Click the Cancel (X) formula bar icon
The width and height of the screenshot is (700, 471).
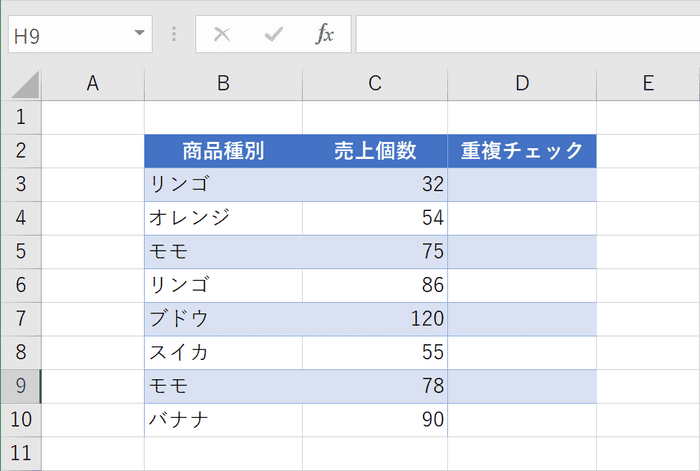point(222,34)
